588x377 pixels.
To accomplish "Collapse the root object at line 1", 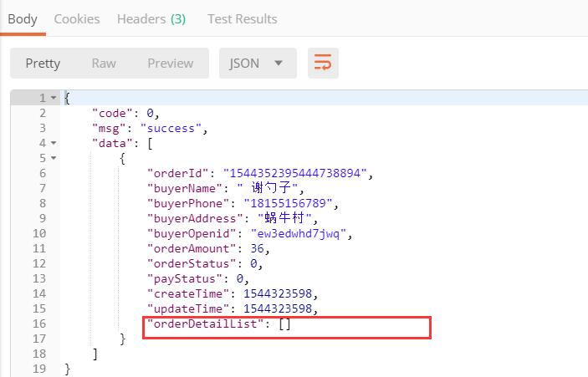I will tap(54, 98).
